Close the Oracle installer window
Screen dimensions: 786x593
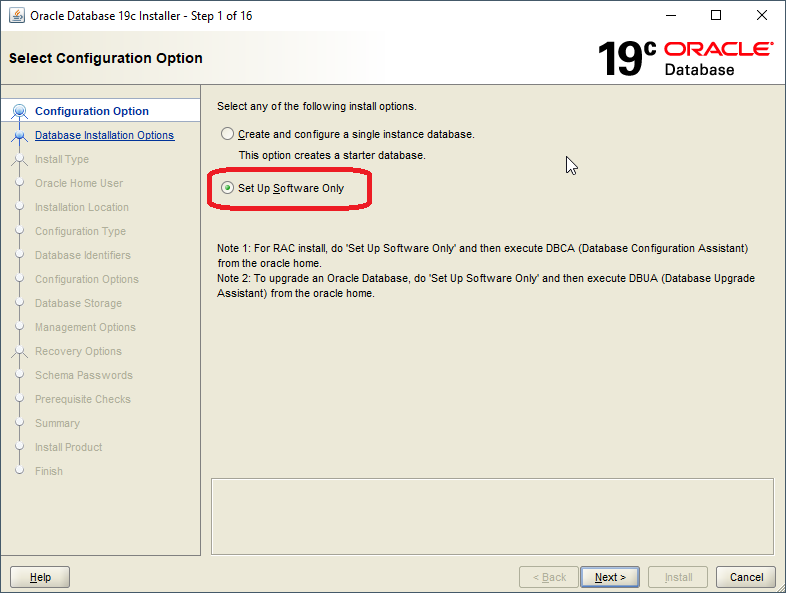pyautogui.click(x=761, y=16)
